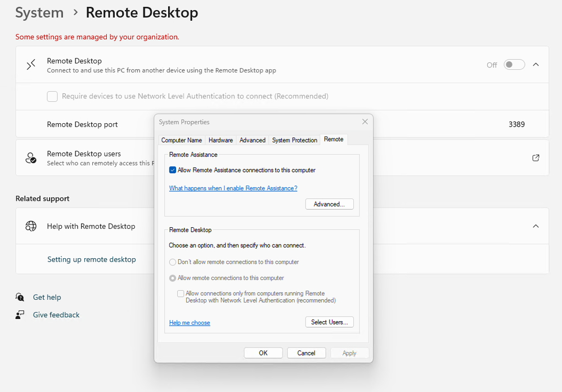Click the System Properties title bar text

pyautogui.click(x=184, y=122)
